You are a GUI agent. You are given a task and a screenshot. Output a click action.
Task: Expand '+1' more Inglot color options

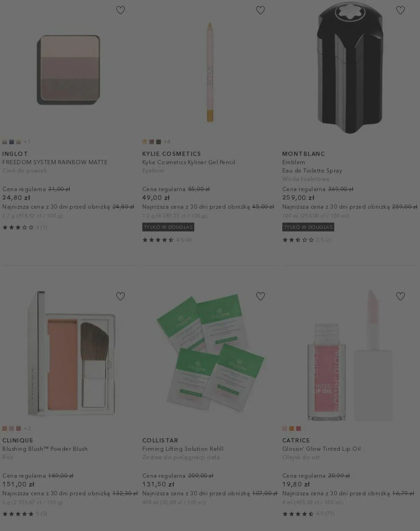tap(27, 142)
